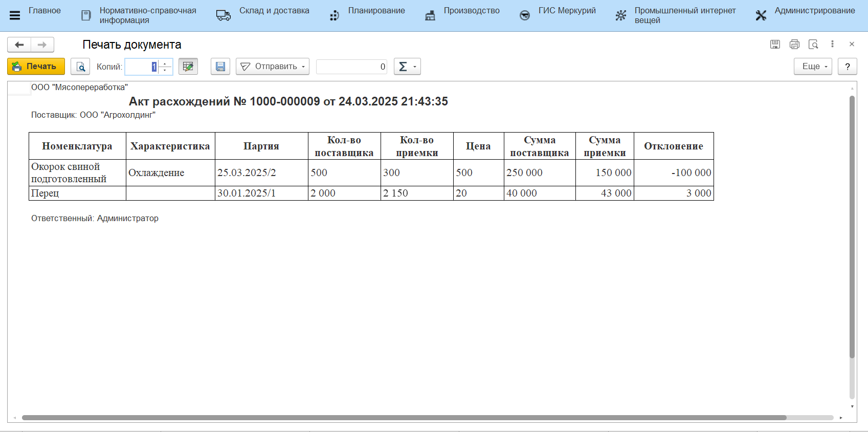Open help with the question mark button
Image resolution: width=868 pixels, height=432 pixels.
[848, 67]
